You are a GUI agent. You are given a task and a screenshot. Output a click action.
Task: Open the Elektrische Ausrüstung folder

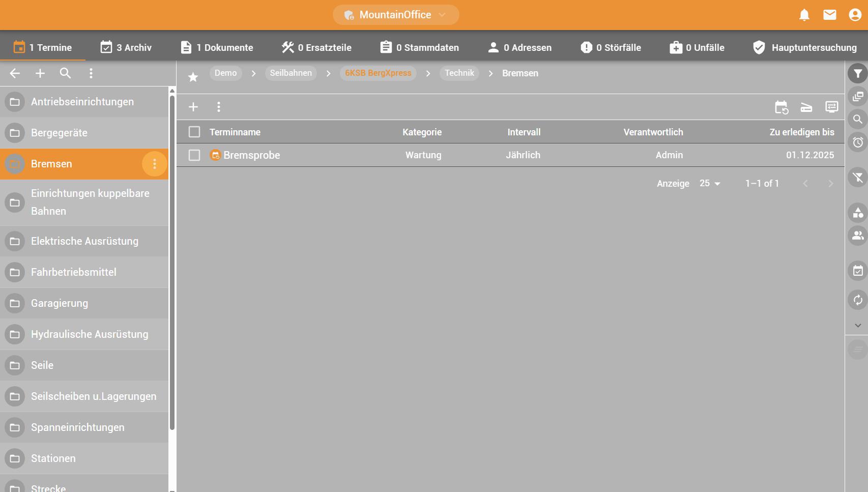[84, 241]
